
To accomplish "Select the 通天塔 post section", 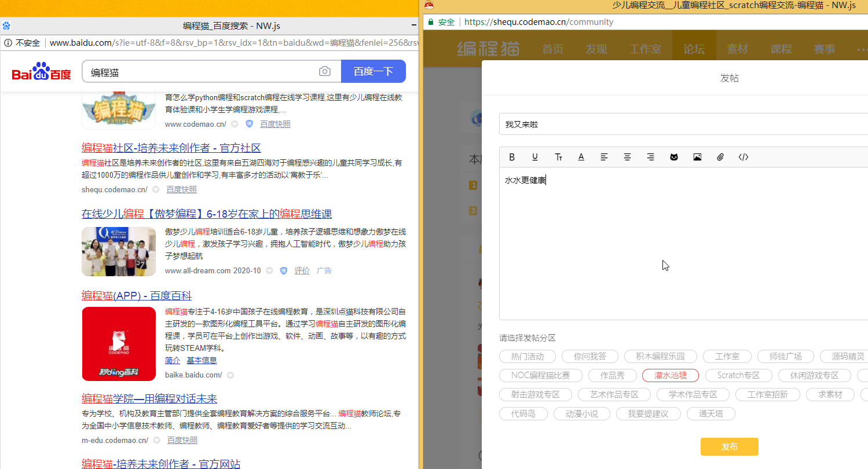I will pyautogui.click(x=711, y=413).
